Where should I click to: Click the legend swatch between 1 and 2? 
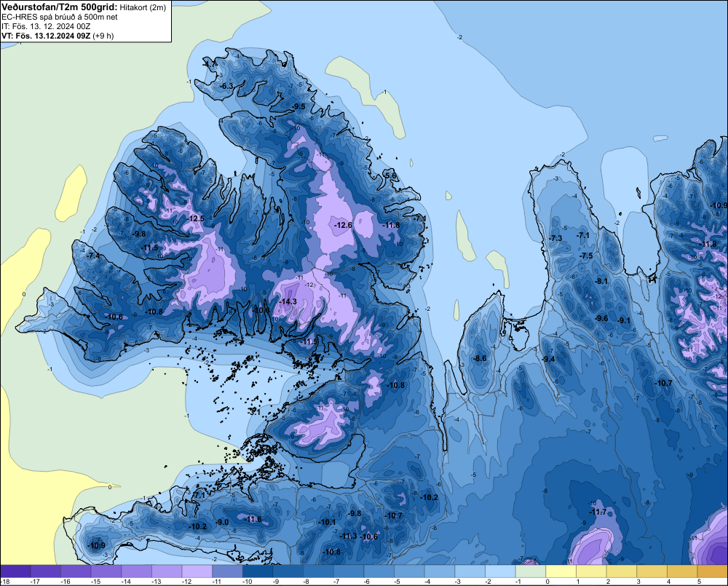(591, 571)
